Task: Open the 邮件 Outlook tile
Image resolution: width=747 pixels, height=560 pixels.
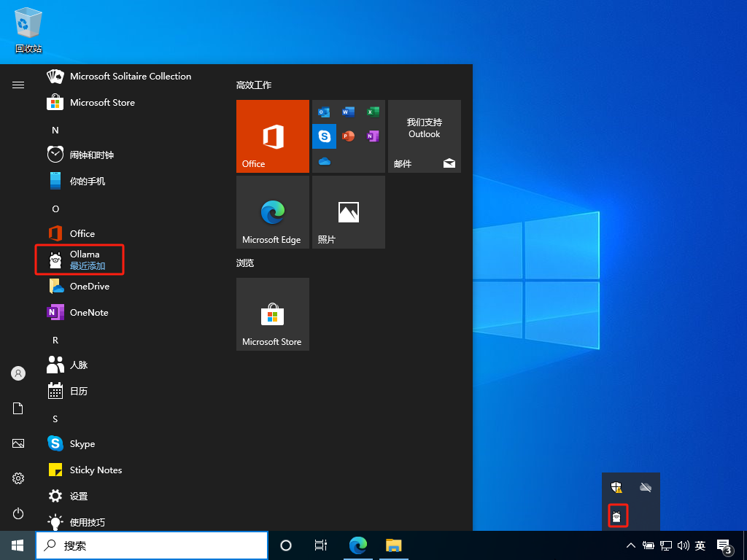Action: pyautogui.click(x=425, y=136)
